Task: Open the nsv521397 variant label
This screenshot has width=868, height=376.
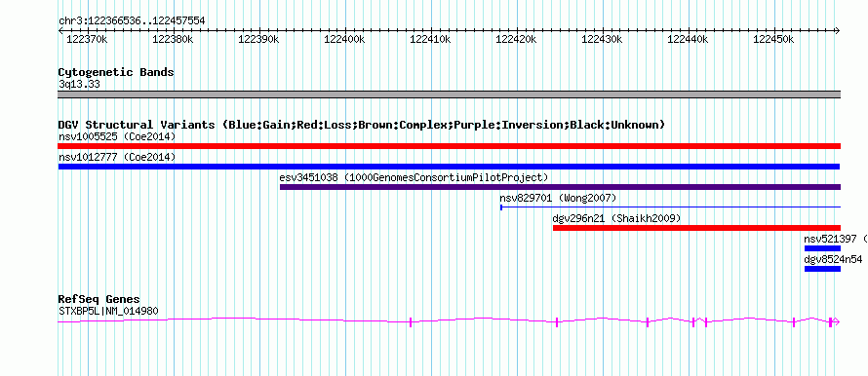Action: (836, 239)
